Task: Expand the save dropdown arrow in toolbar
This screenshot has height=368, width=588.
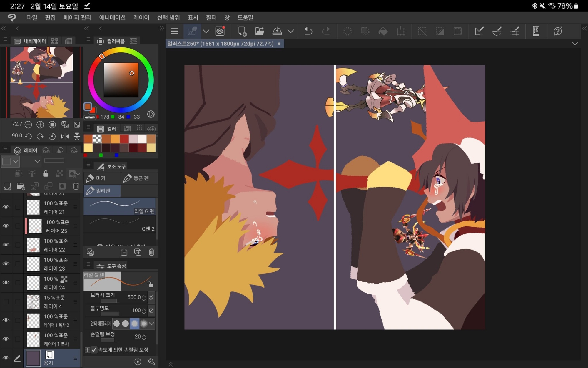Action: click(290, 31)
